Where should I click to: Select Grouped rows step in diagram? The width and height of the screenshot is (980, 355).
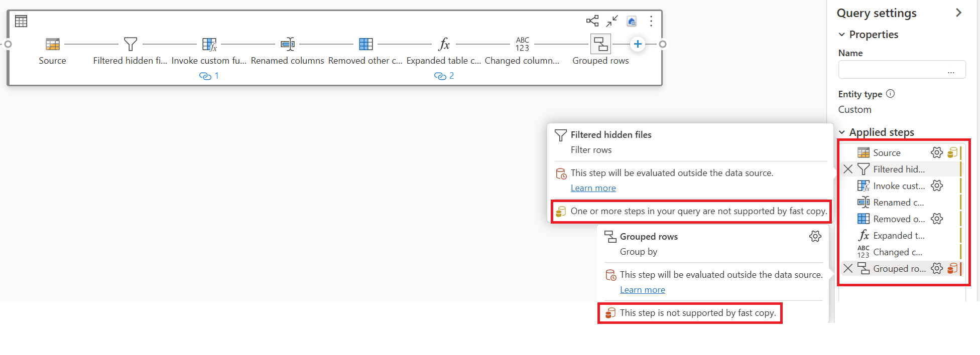pos(600,44)
